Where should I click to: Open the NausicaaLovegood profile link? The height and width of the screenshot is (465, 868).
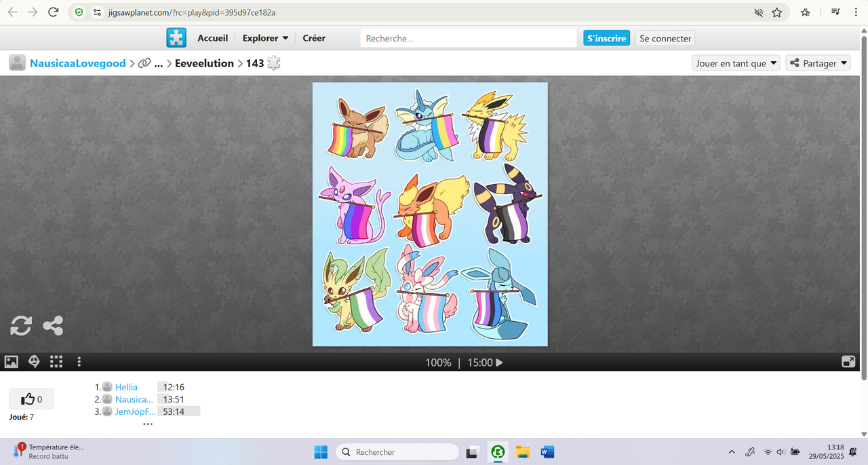coord(78,63)
